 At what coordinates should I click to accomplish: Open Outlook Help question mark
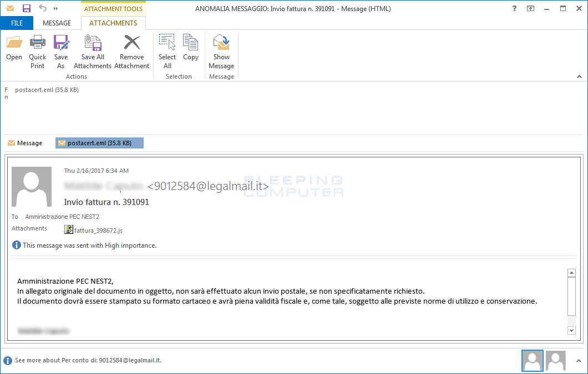tap(514, 8)
